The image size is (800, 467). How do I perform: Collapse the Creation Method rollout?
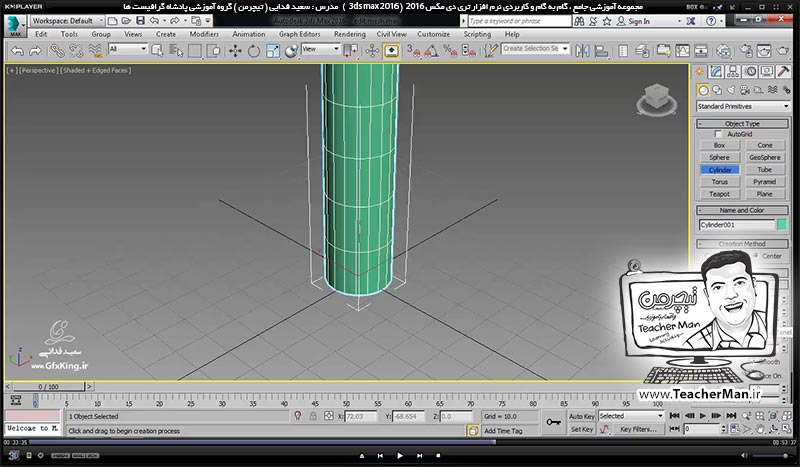point(742,244)
